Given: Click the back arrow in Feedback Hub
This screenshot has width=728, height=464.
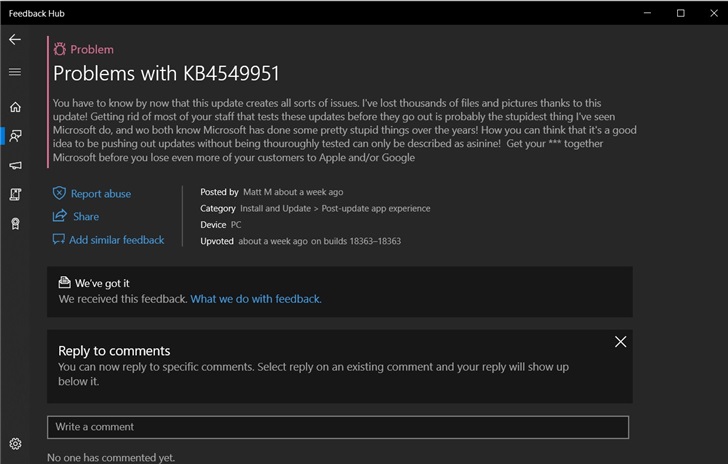Looking at the screenshot, I should [x=15, y=39].
